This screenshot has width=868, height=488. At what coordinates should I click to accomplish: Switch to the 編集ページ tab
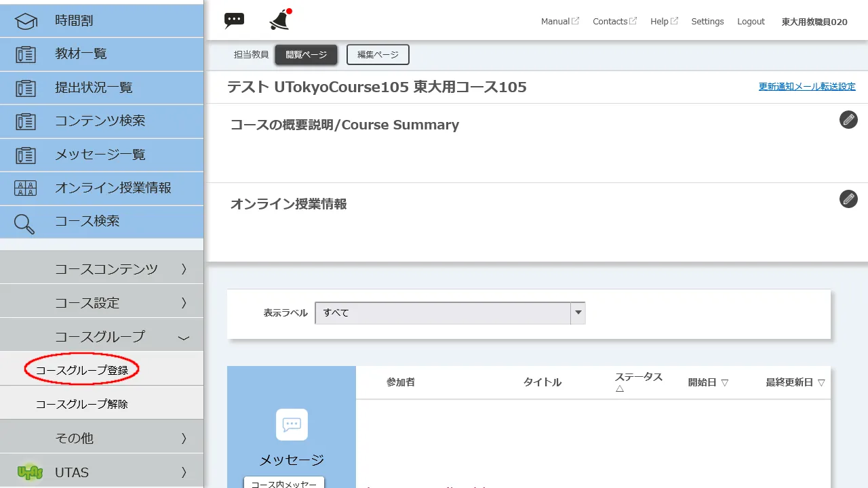point(378,54)
